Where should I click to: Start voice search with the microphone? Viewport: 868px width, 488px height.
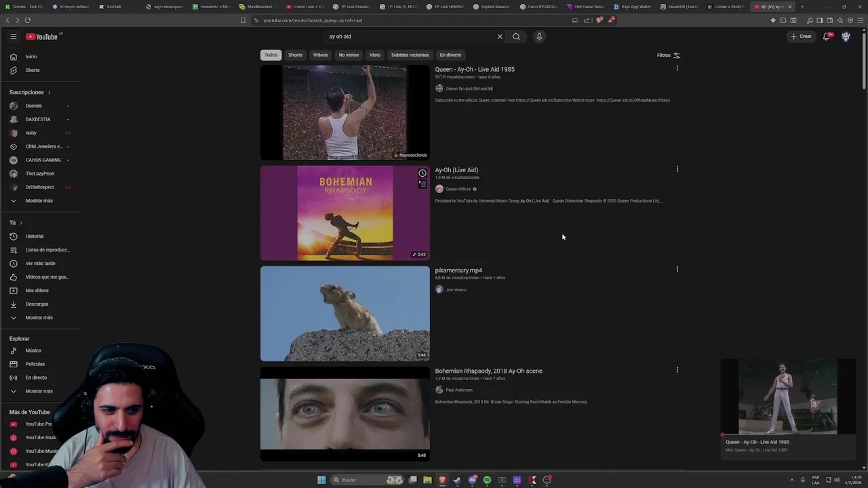[539, 37]
